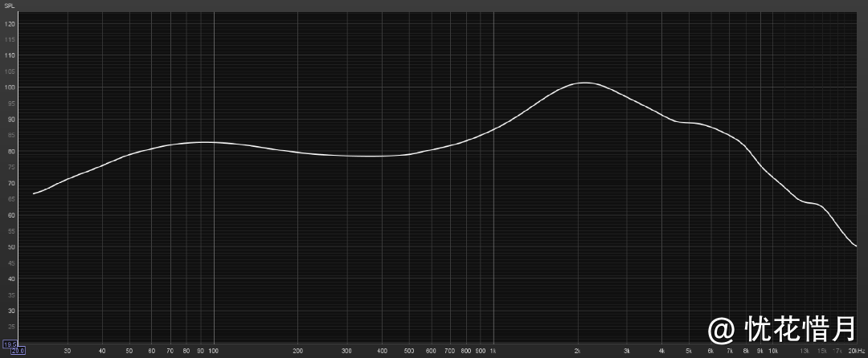Screen dimensions: 868x358
Task: Click the 30 label on SPL axis
Action: [10, 311]
